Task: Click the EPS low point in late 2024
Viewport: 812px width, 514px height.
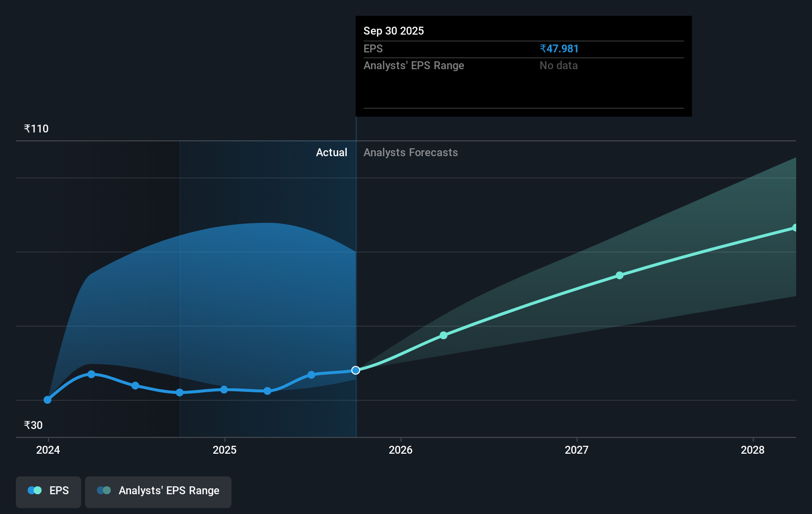Action: click(180, 392)
